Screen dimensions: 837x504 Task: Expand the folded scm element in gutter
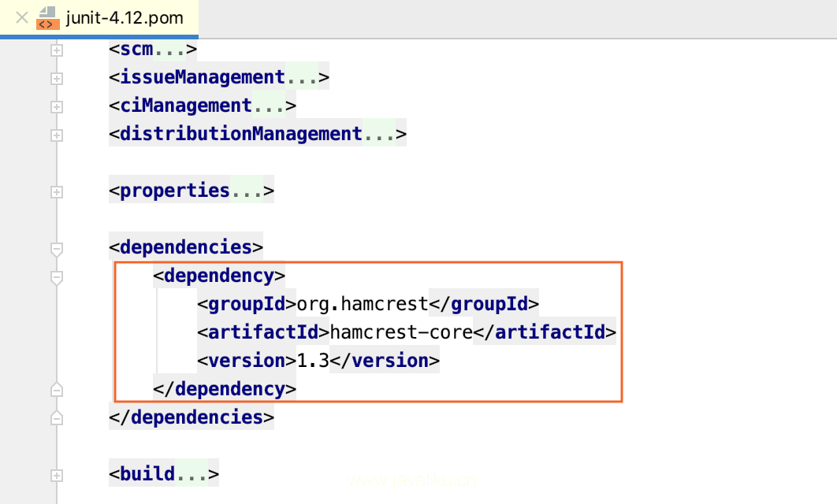(56, 50)
